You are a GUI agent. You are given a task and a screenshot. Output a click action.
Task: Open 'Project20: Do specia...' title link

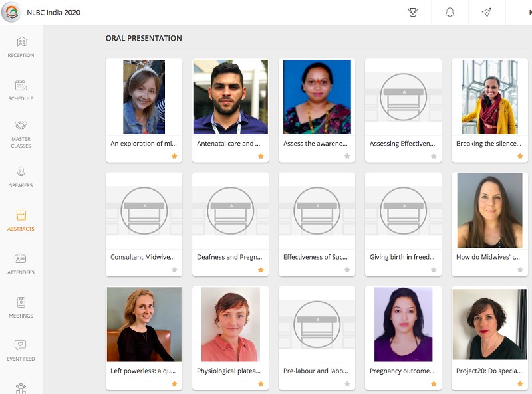click(489, 371)
